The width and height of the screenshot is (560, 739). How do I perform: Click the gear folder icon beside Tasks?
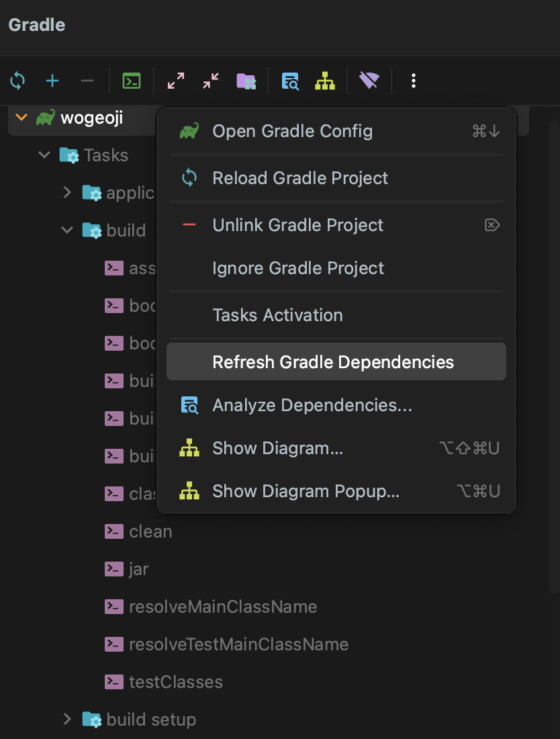(x=69, y=155)
